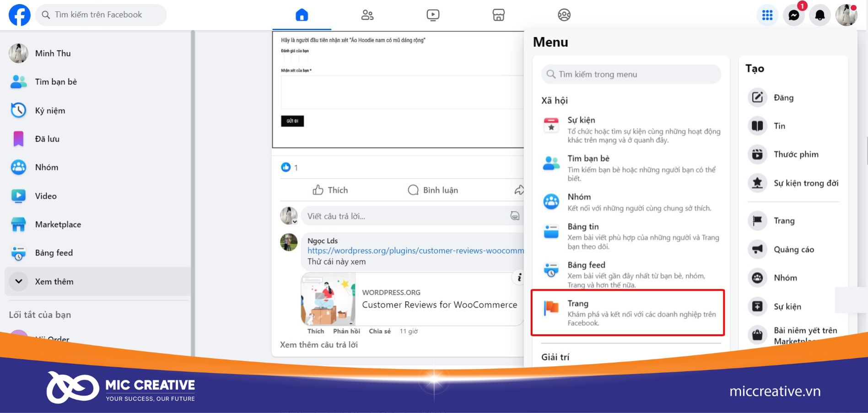Open "Kỷ niệm" memories in the sidebar

(x=97, y=110)
